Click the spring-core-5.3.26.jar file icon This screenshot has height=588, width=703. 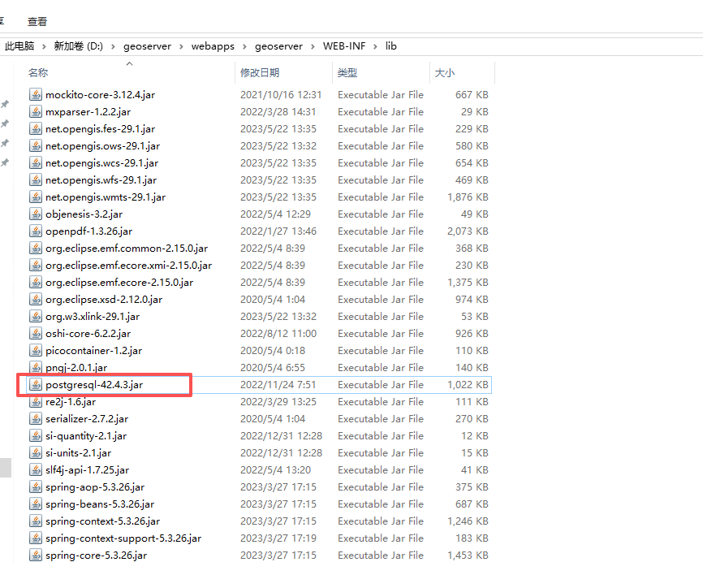36,555
